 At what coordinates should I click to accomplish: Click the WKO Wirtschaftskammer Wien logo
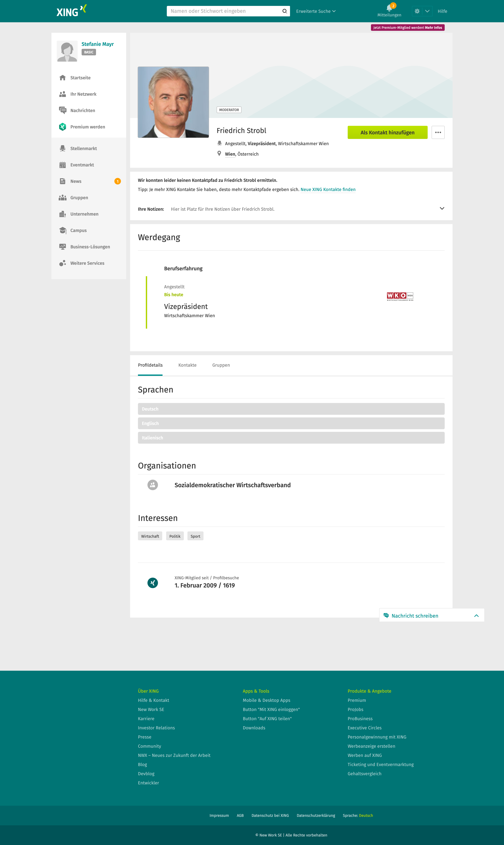click(400, 296)
